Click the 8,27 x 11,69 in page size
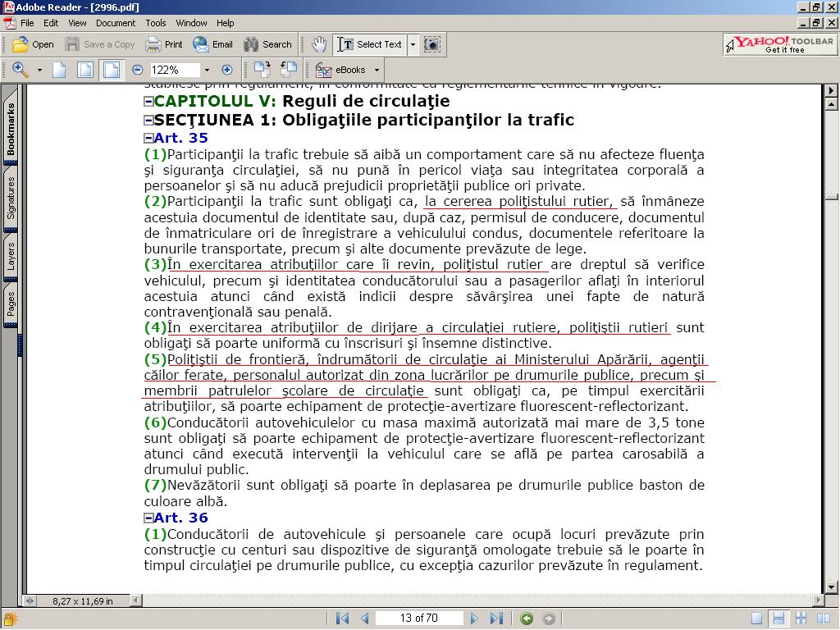 pos(83,601)
